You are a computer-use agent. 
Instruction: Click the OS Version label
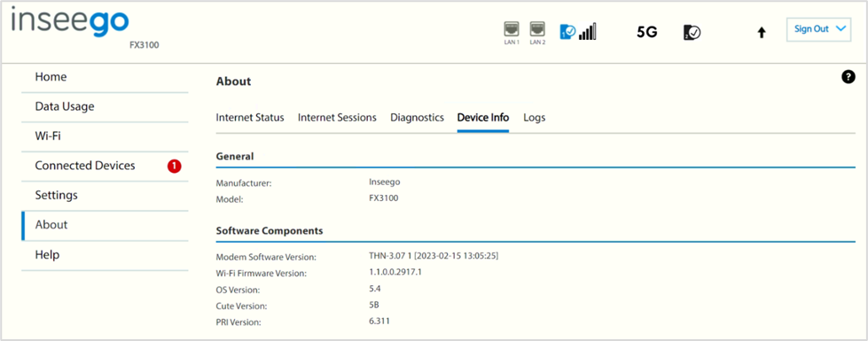coord(238,290)
